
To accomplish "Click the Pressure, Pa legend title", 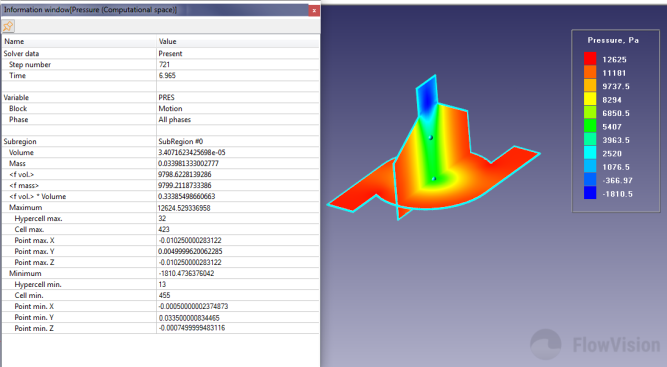I will pyautogui.click(x=613, y=40).
